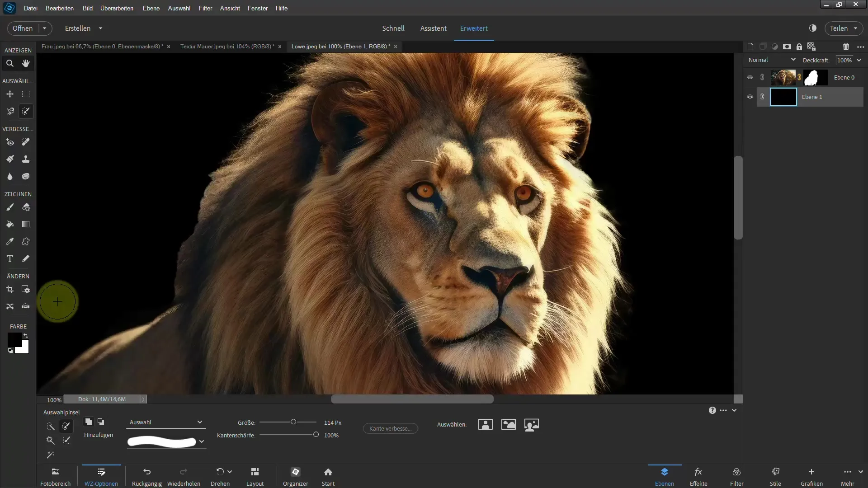Select the Hand tool
This screenshot has width=868, height=488.
coord(26,64)
